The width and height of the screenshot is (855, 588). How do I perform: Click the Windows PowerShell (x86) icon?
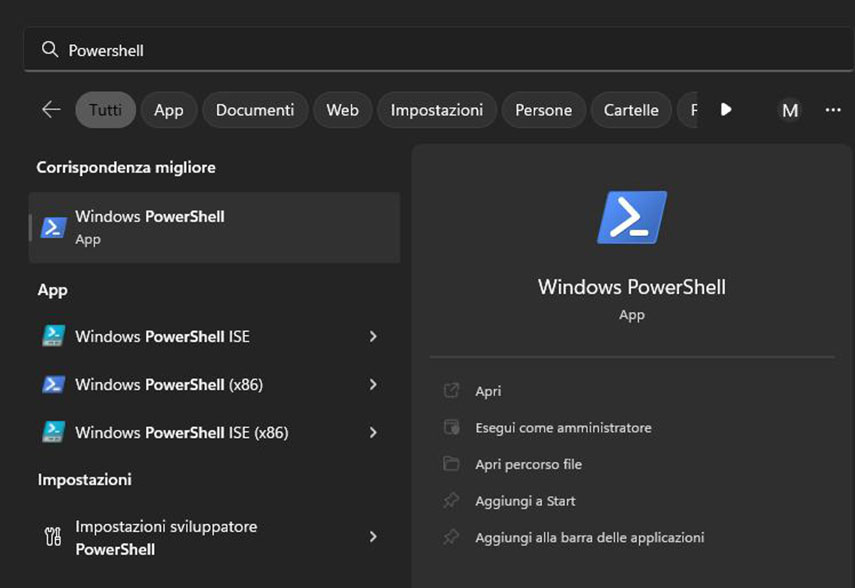(53, 385)
